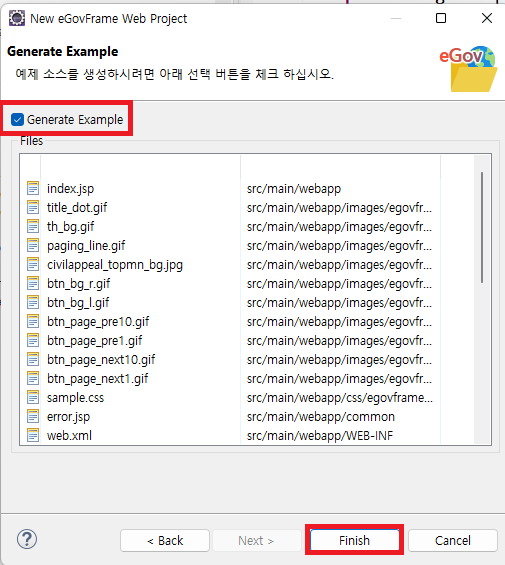Select the btn_page_pre10.gif file name
Viewport: 505px width, 565px height.
point(98,322)
